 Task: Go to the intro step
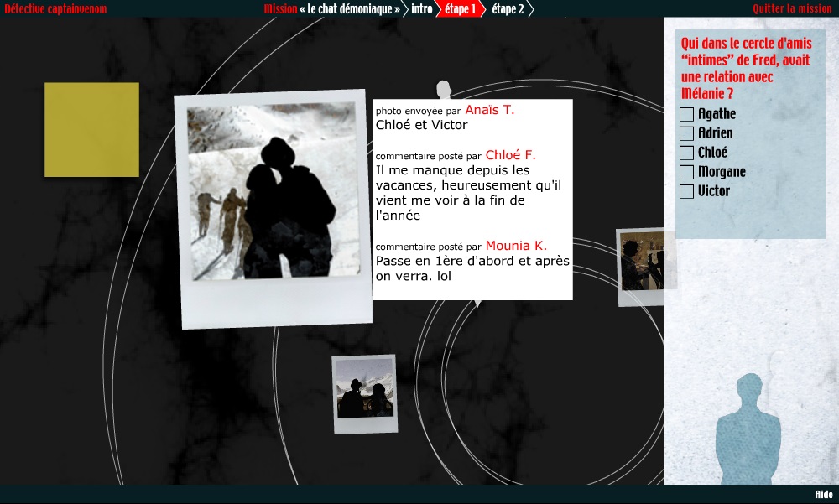tap(422, 9)
